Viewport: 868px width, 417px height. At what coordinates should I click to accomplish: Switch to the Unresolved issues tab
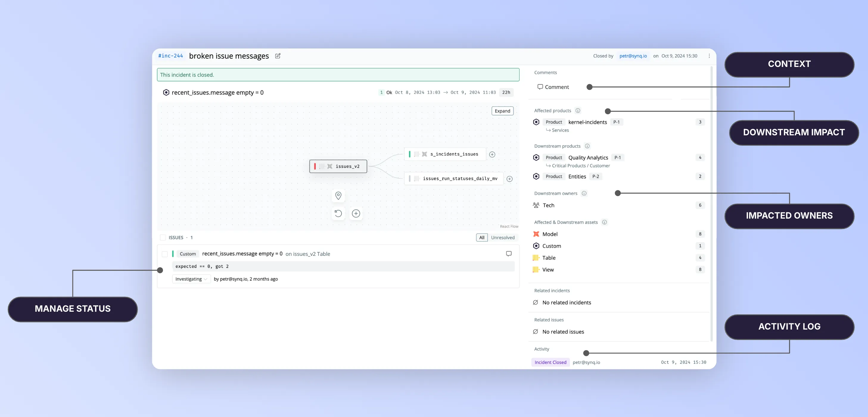[x=503, y=238]
